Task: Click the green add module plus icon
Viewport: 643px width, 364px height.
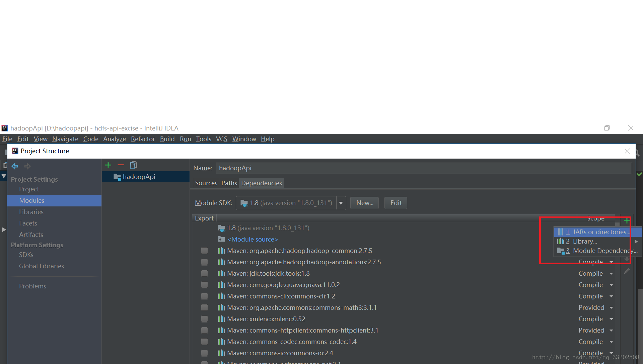Action: (x=108, y=165)
